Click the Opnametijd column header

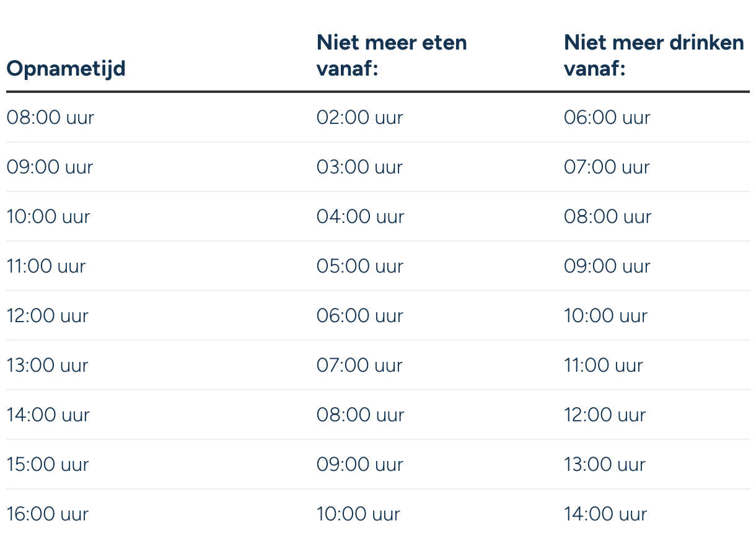[x=66, y=69]
